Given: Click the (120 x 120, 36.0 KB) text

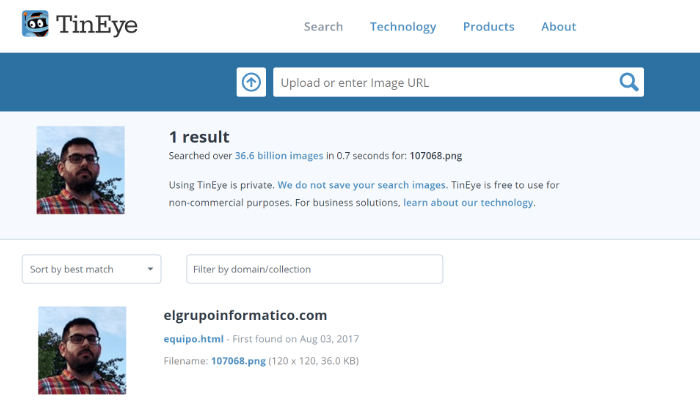Looking at the screenshot, I should (313, 361).
